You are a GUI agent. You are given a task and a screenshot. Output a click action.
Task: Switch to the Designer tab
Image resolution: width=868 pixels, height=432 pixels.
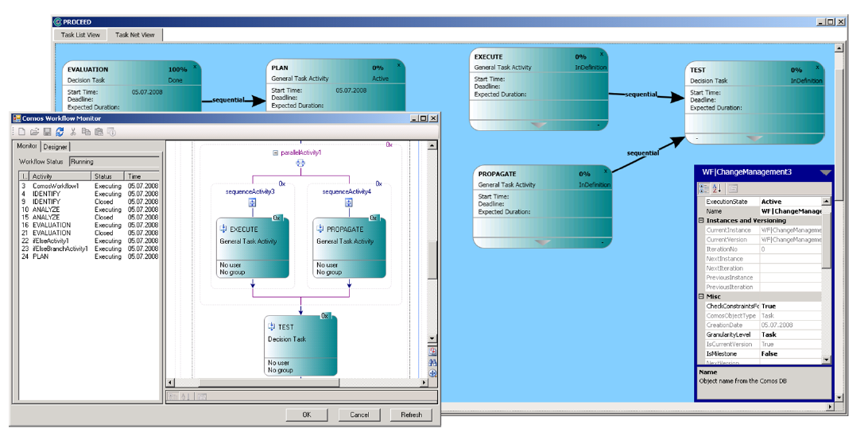[x=56, y=147]
